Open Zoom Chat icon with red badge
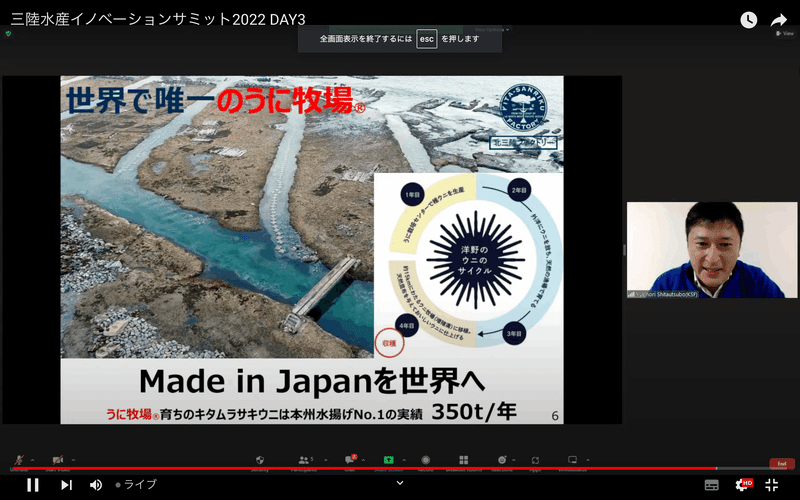Image resolution: width=800 pixels, height=500 pixels. [x=350, y=459]
